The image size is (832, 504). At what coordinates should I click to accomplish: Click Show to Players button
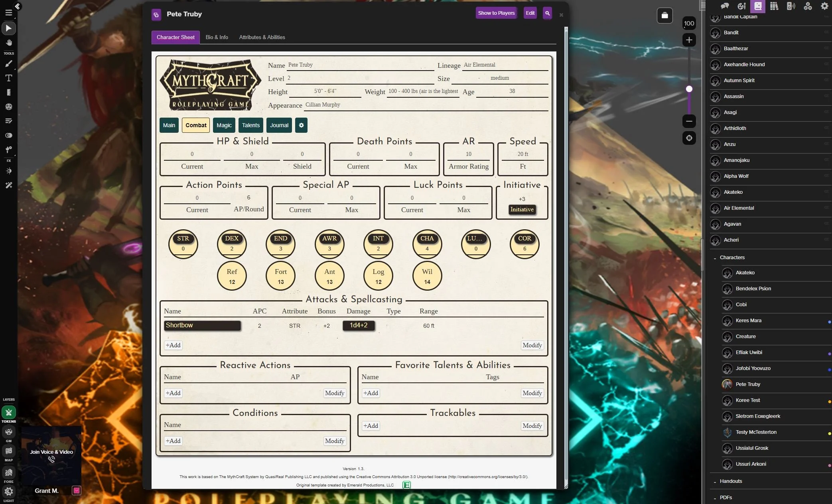(x=496, y=13)
